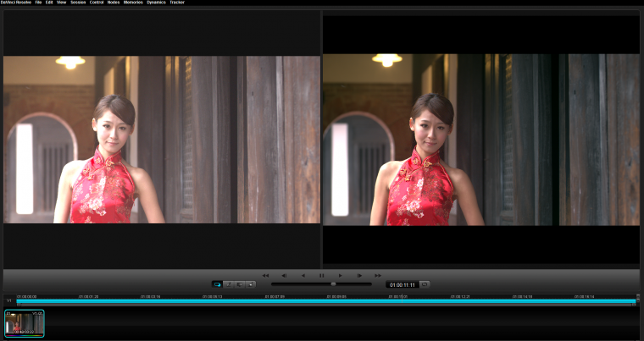The width and height of the screenshot is (644, 341).
Task: Open the Tracker menu
Action: [x=177, y=3]
